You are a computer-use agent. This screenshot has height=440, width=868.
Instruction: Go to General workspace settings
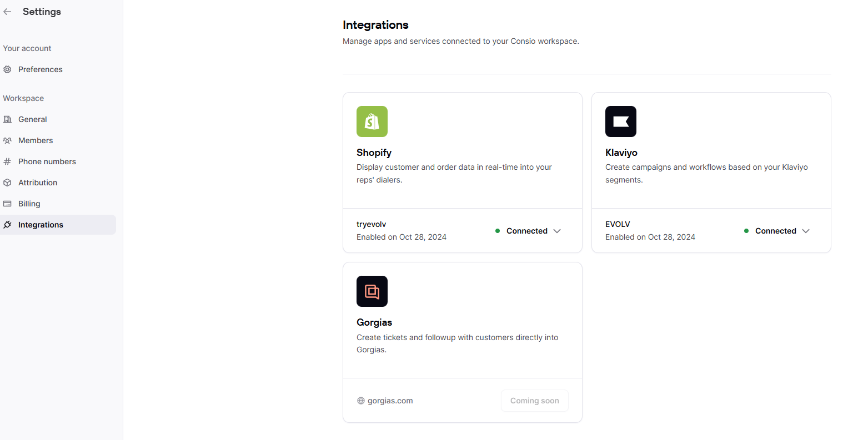[x=58, y=119]
